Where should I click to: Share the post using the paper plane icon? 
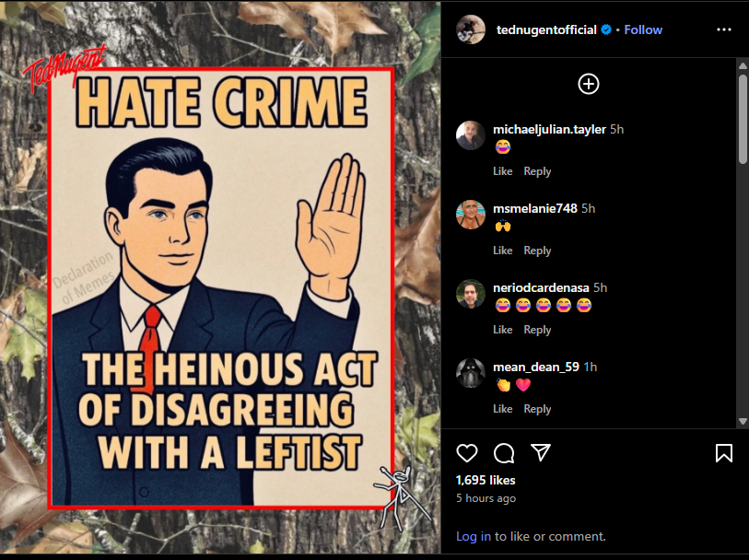pos(541,452)
